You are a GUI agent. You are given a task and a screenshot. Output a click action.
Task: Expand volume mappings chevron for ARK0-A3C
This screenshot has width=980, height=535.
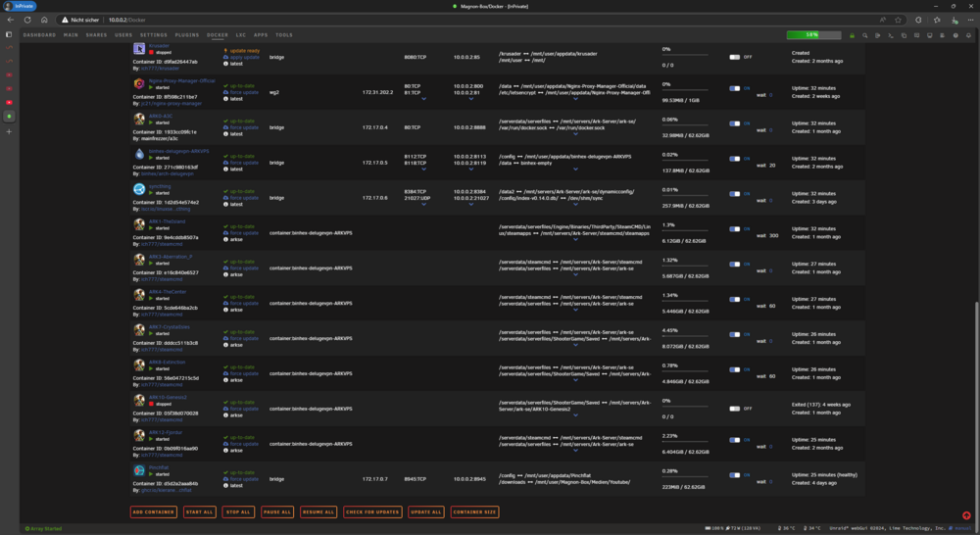[x=575, y=133]
